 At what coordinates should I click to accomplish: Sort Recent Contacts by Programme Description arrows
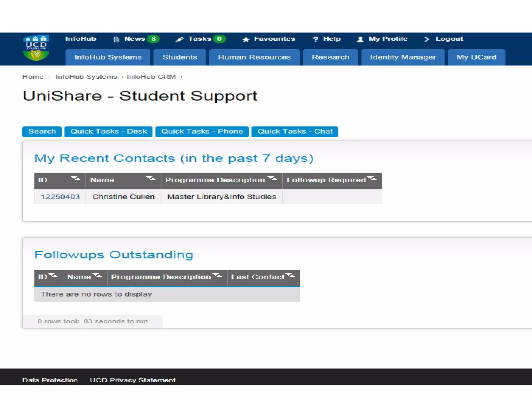[x=273, y=179]
